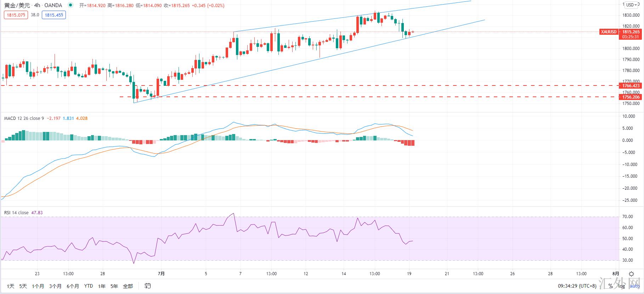Image resolution: width=644 pixels, height=294 pixels.
Task: Open chart settings gear icon
Action: point(631,274)
